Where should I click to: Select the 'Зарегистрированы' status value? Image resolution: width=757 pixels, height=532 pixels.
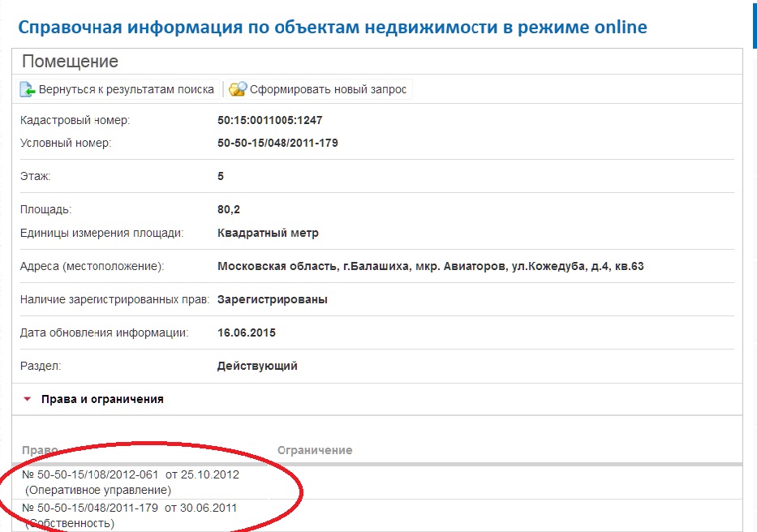[273, 299]
